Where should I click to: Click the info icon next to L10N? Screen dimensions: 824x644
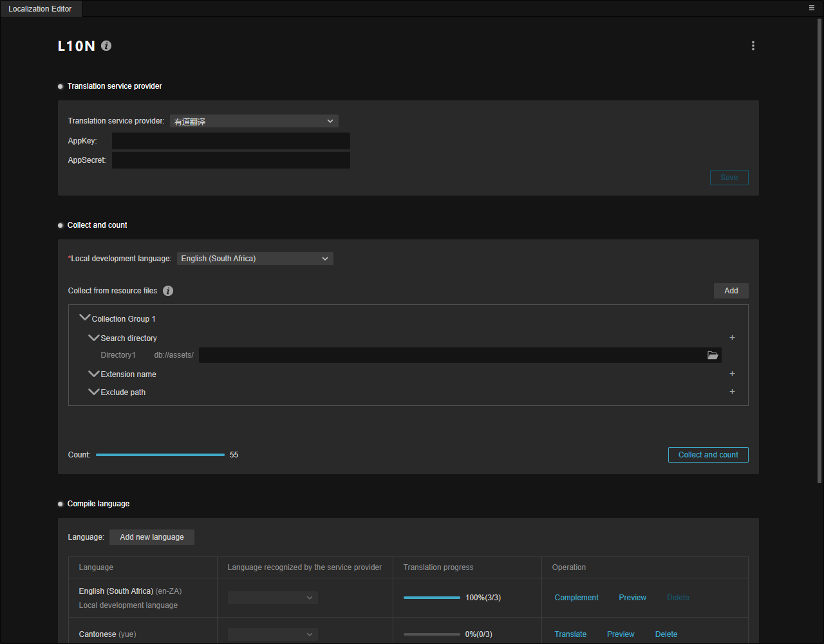click(106, 46)
